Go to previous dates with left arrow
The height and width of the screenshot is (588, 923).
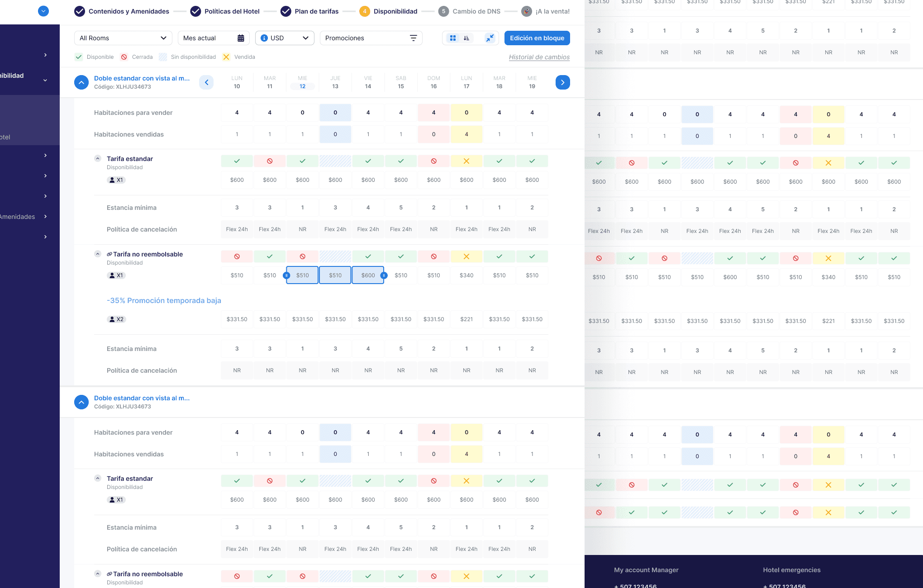pos(206,82)
